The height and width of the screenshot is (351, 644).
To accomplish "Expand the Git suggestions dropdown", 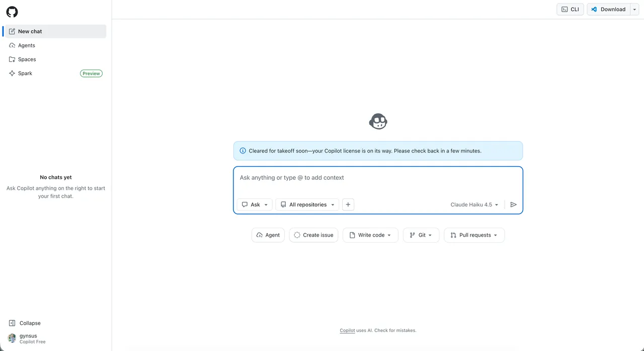I will (x=421, y=235).
